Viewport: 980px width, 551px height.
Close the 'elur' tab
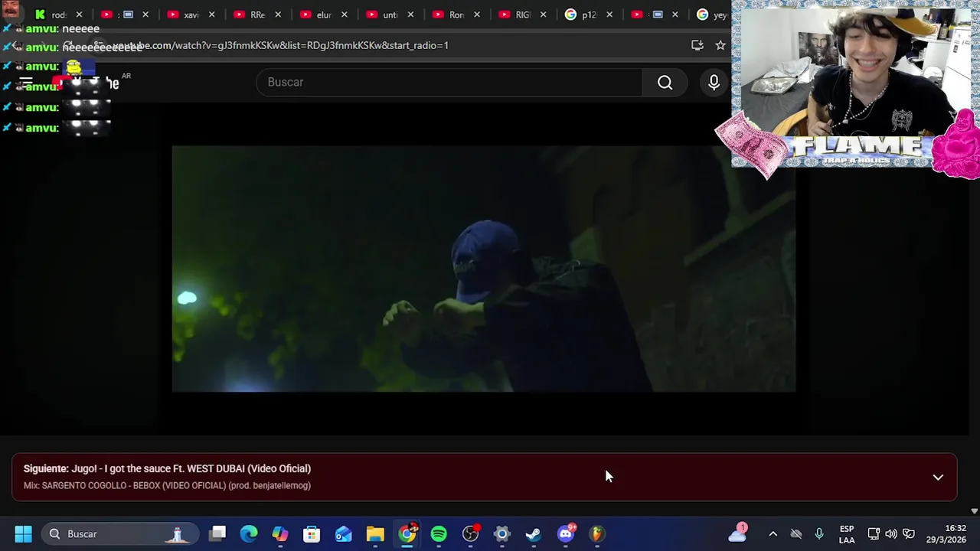[345, 15]
